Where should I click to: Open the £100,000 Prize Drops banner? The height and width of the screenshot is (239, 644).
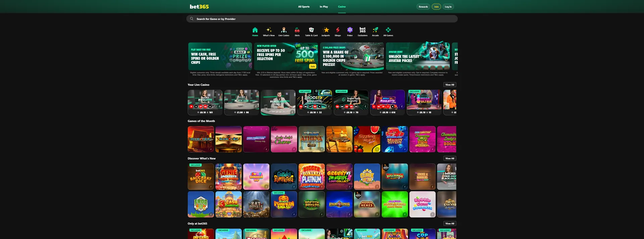coord(352,56)
